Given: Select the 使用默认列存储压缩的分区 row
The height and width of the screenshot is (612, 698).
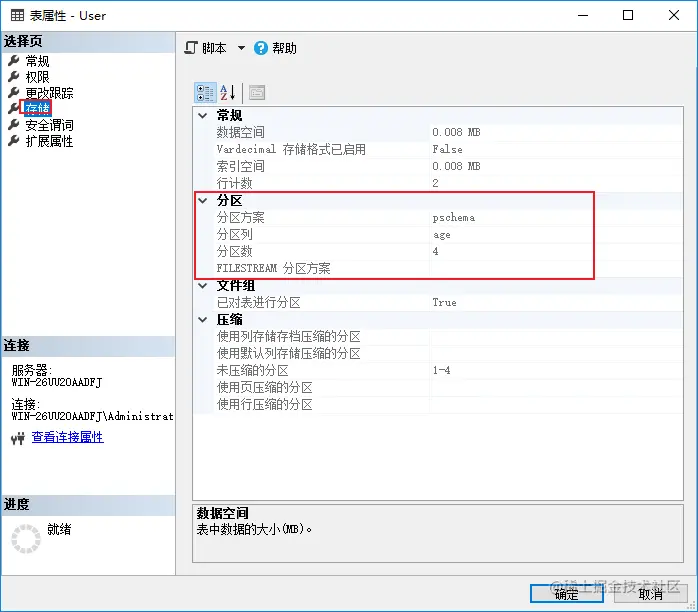Looking at the screenshot, I should coord(448,353).
